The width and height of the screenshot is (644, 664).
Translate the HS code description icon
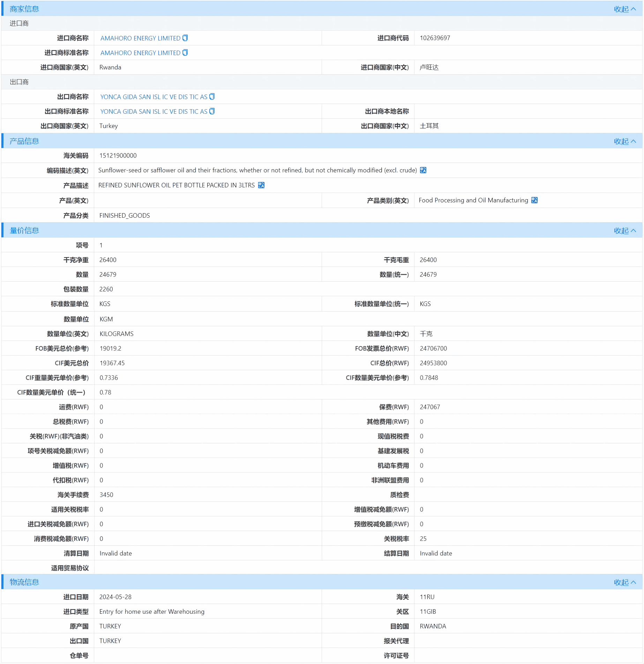coord(423,170)
